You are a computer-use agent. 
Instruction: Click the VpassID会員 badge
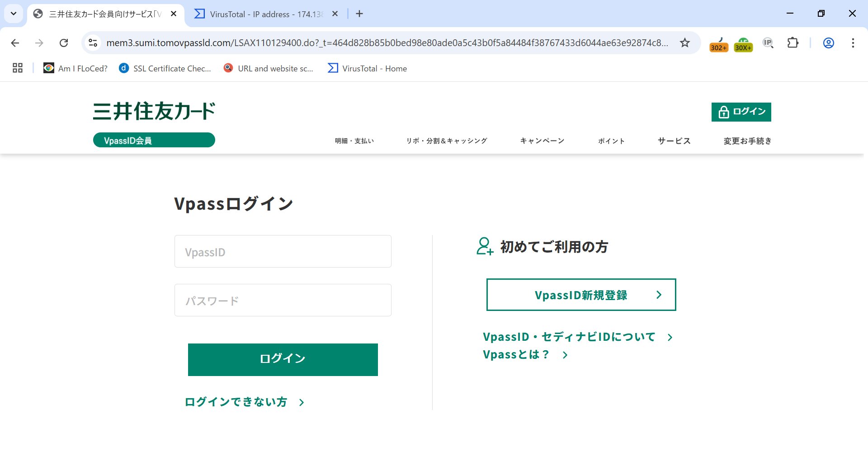154,140
